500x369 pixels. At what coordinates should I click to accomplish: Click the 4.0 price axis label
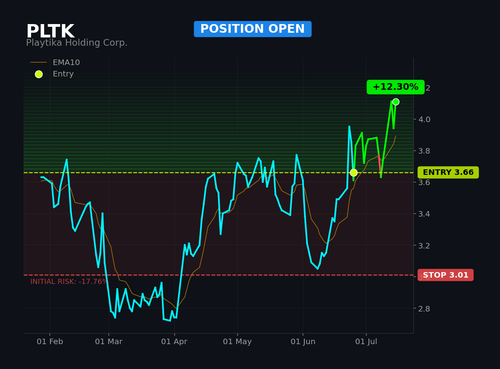tap(424, 119)
